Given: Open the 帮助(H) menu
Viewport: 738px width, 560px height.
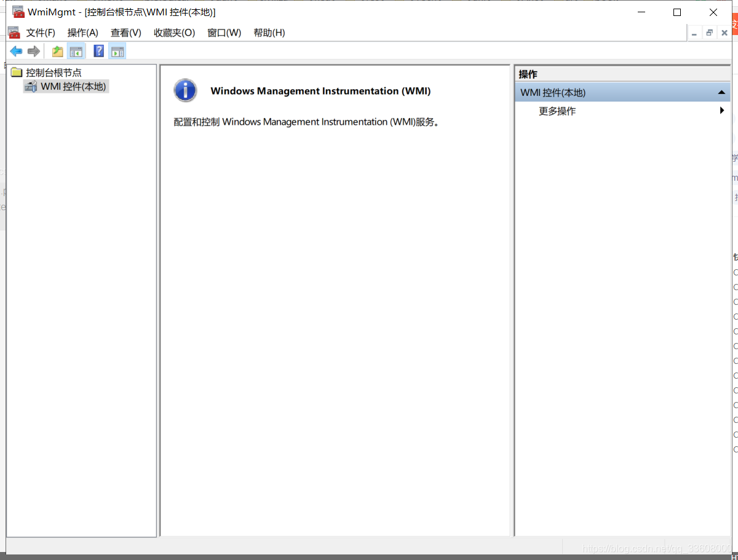Looking at the screenshot, I should point(269,33).
